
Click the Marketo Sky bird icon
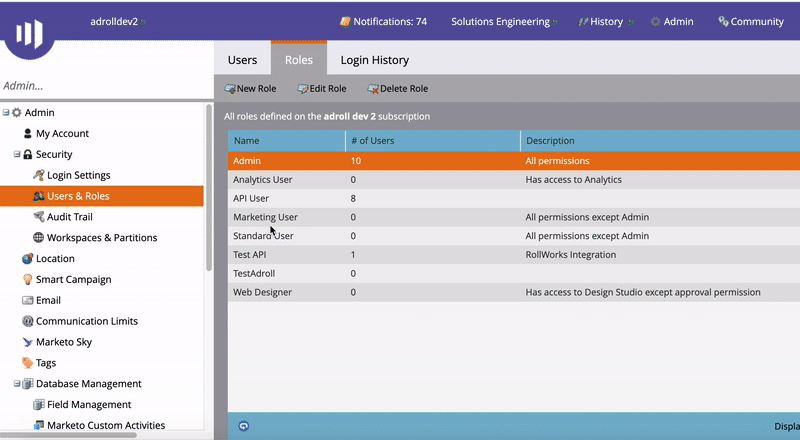pos(28,342)
